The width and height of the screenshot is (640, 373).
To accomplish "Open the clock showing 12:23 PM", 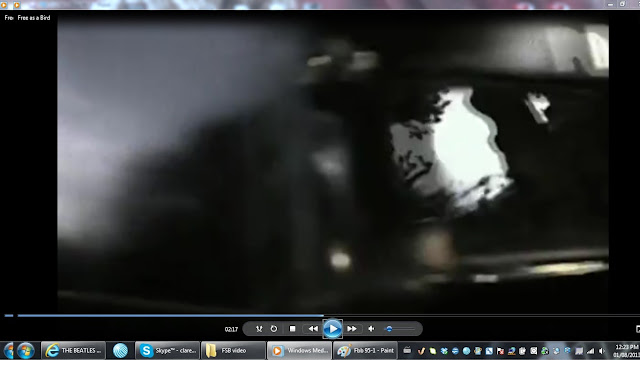I will tap(626, 351).
